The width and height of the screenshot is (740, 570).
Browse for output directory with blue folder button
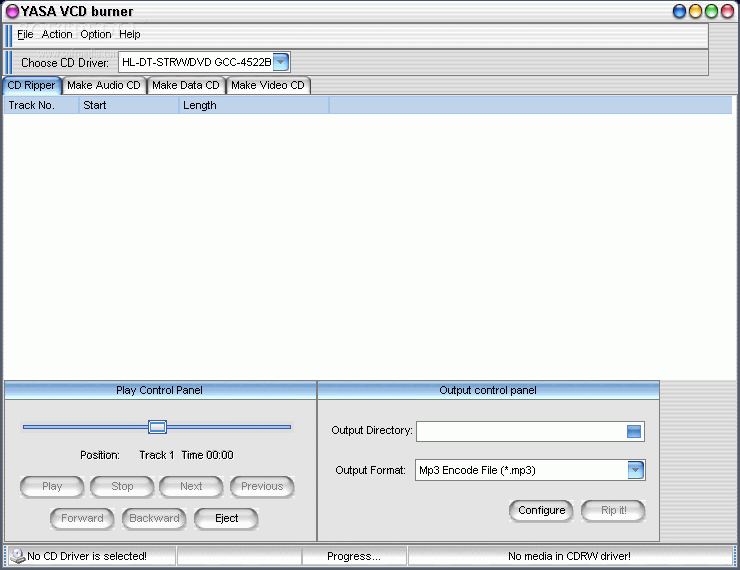point(634,431)
